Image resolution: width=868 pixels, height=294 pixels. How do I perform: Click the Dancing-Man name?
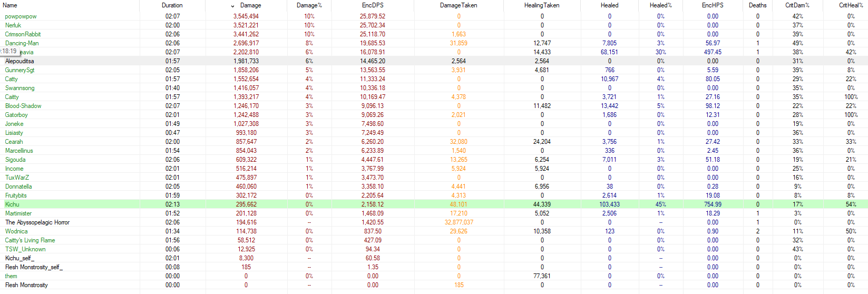(x=22, y=43)
